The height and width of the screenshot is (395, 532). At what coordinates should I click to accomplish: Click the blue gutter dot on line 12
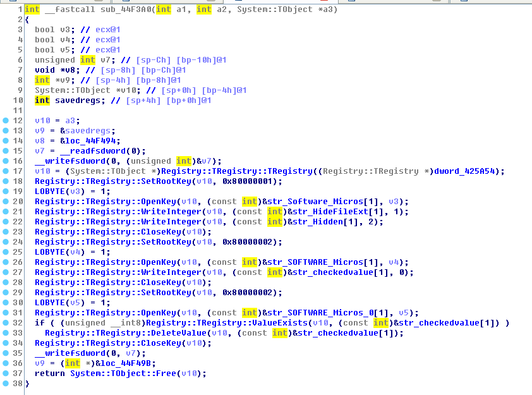6,120
